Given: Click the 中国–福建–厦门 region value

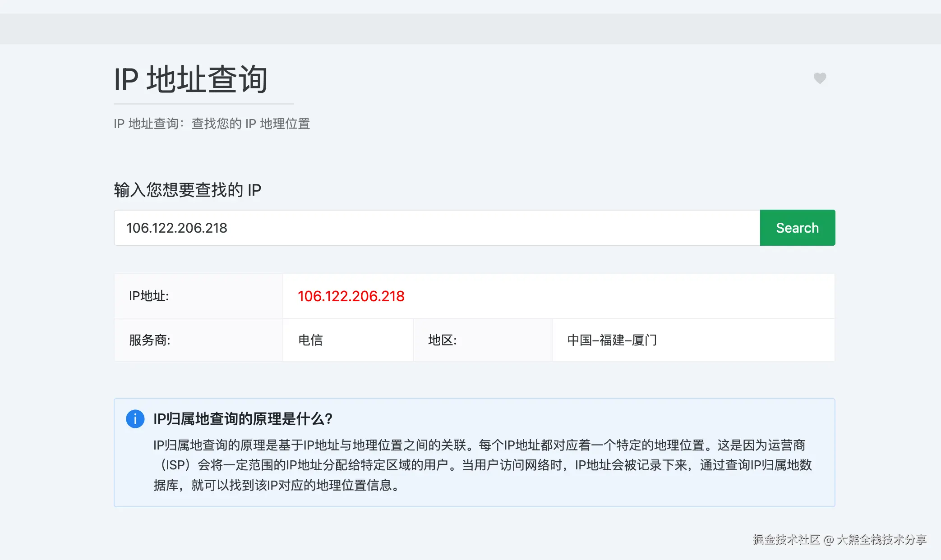Looking at the screenshot, I should tap(612, 340).
